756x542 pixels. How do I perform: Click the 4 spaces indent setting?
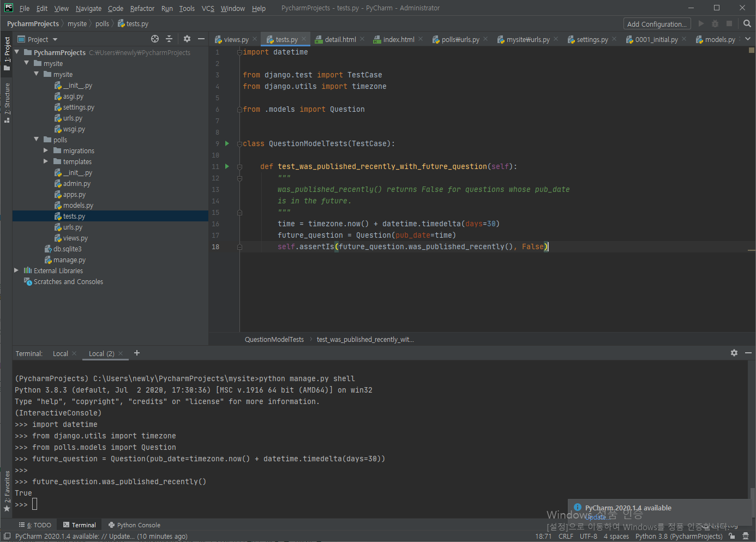click(616, 537)
